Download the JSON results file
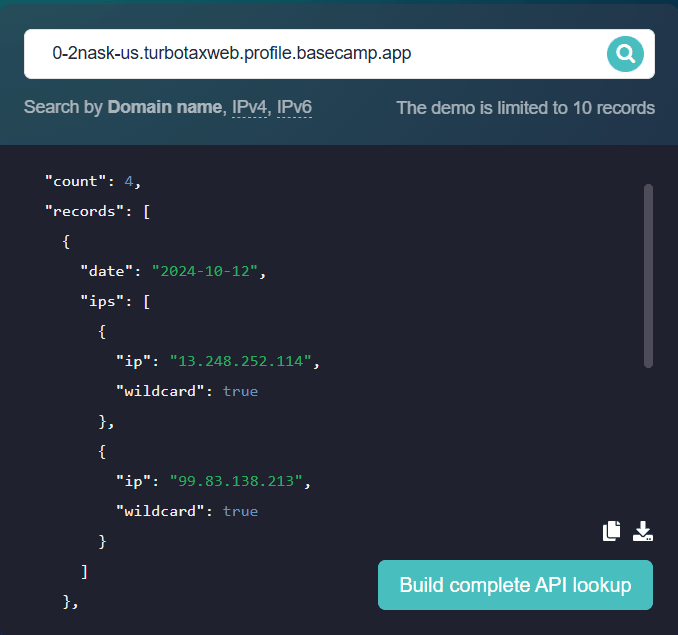The width and height of the screenshot is (678, 635). point(643,531)
